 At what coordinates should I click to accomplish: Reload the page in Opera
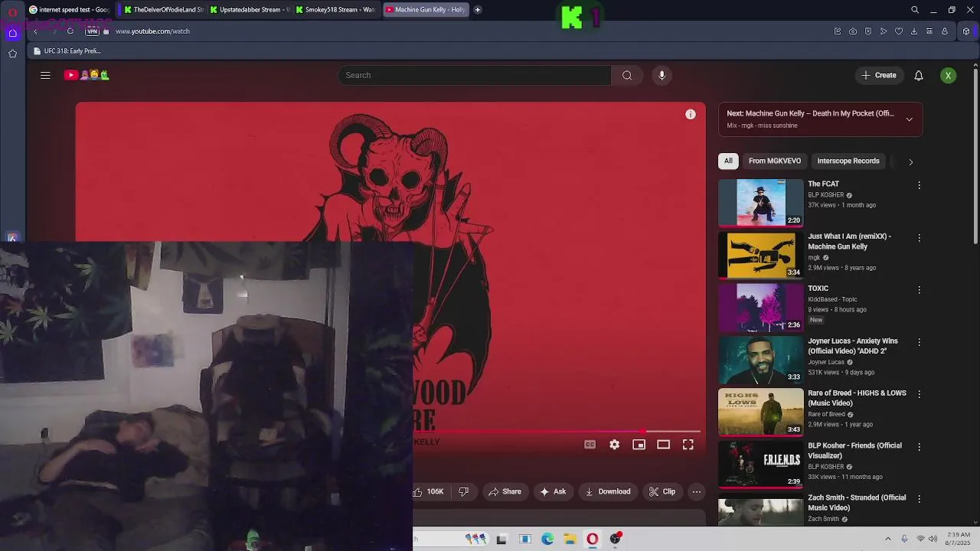70,31
